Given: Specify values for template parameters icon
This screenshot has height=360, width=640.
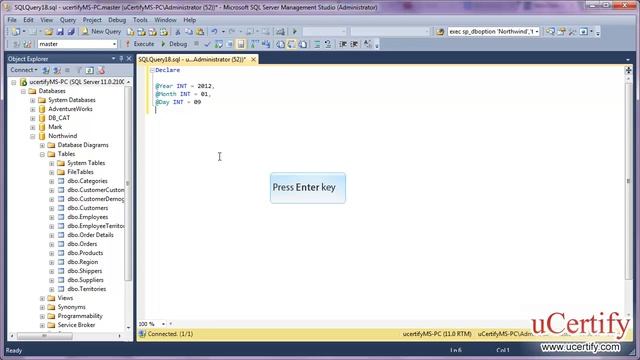Looking at the screenshot, I should (x=367, y=44).
